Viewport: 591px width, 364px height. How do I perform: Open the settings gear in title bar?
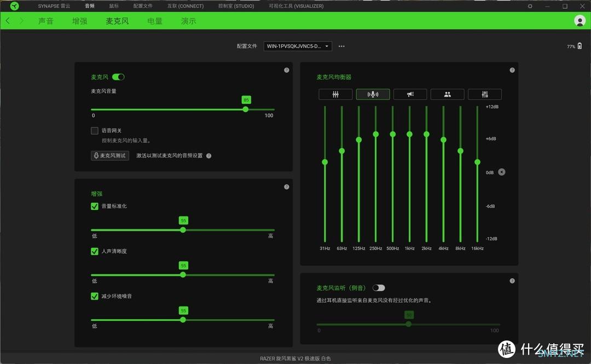click(530, 6)
